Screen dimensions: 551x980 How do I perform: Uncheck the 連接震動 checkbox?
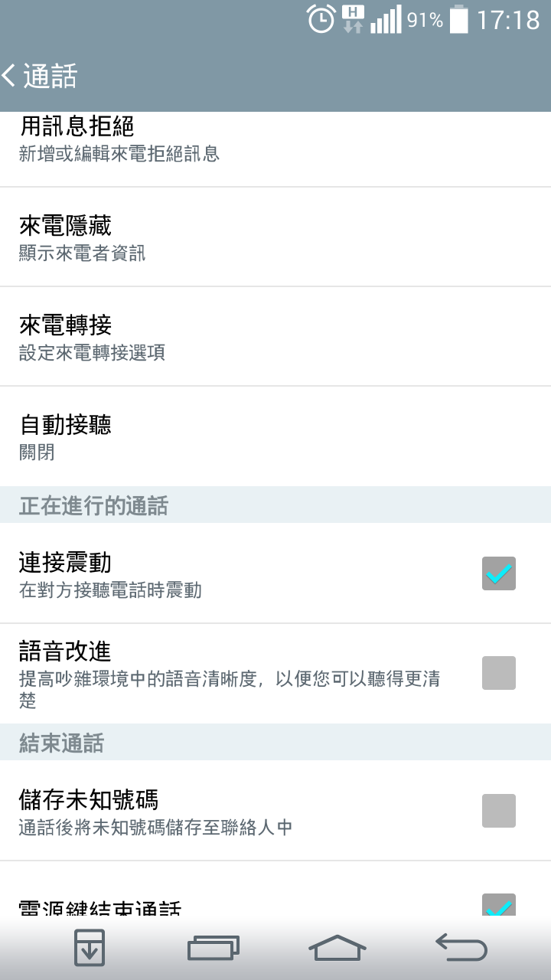(x=499, y=573)
